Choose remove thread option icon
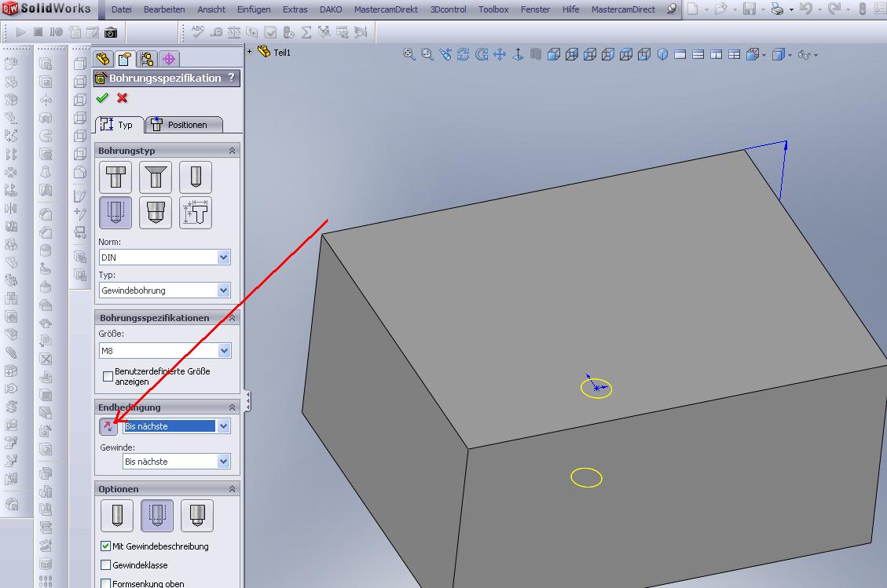This screenshot has height=588, width=887. 197,516
